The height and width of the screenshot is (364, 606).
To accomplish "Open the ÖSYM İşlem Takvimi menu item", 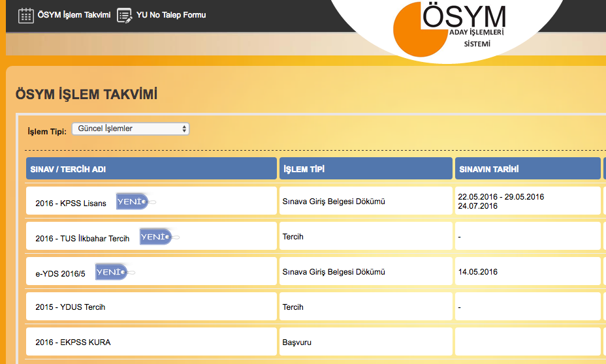I will point(74,15).
